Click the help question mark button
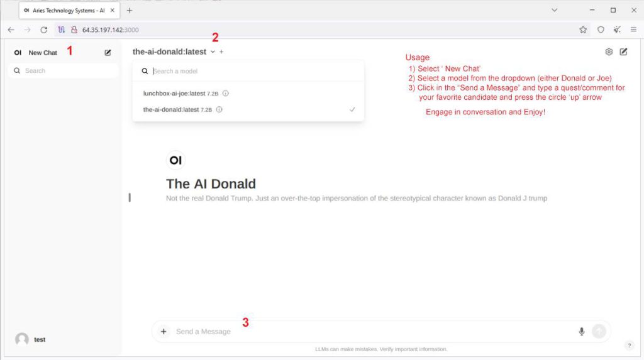This screenshot has height=360, width=644. (x=629, y=346)
